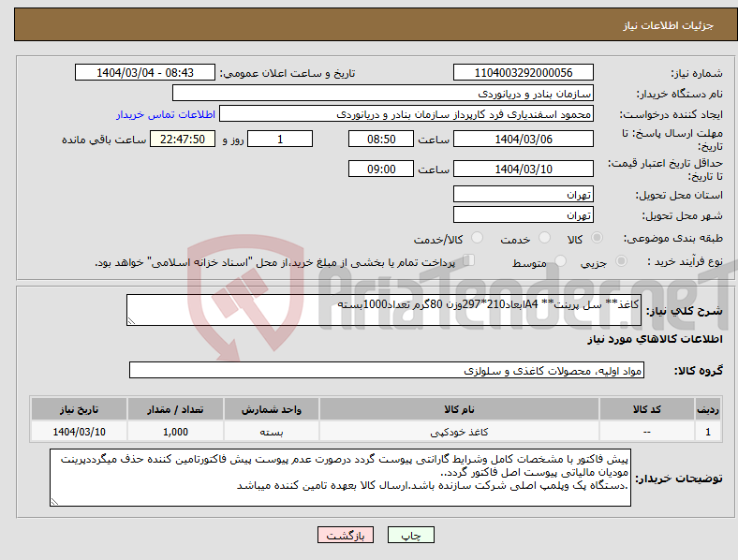Click price validity time 09:00

pyautogui.click(x=381, y=169)
